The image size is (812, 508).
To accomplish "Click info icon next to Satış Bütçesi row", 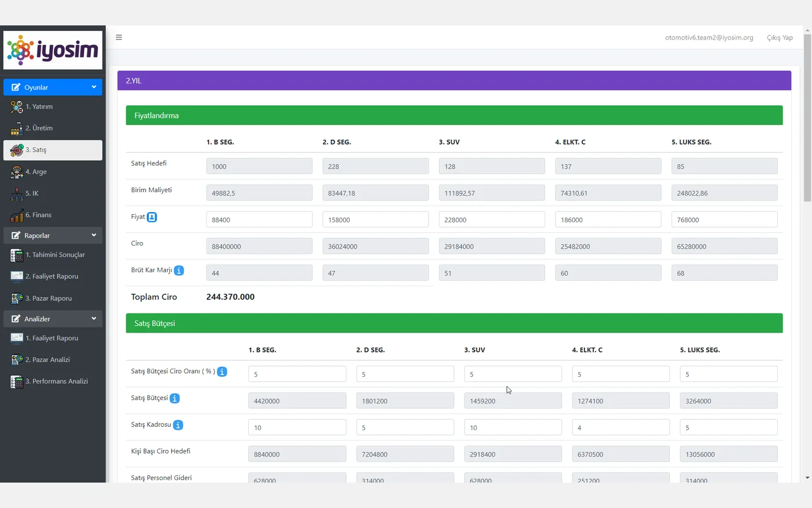I will coord(175,398).
